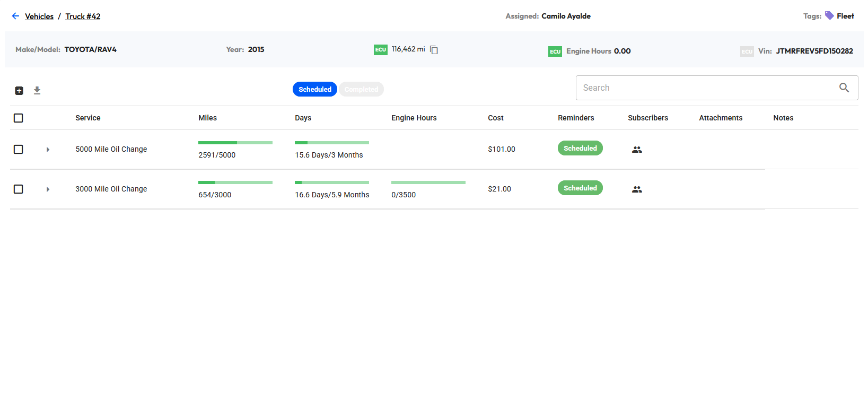Click Scheduled badge for 5000 Mile Oil Change
The width and height of the screenshot is (868, 409).
tap(580, 148)
